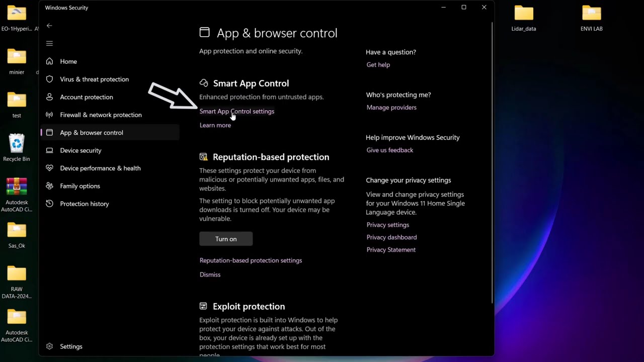This screenshot has height=362, width=644.
Task: Open Smart App Control settings link
Action: [x=237, y=111]
